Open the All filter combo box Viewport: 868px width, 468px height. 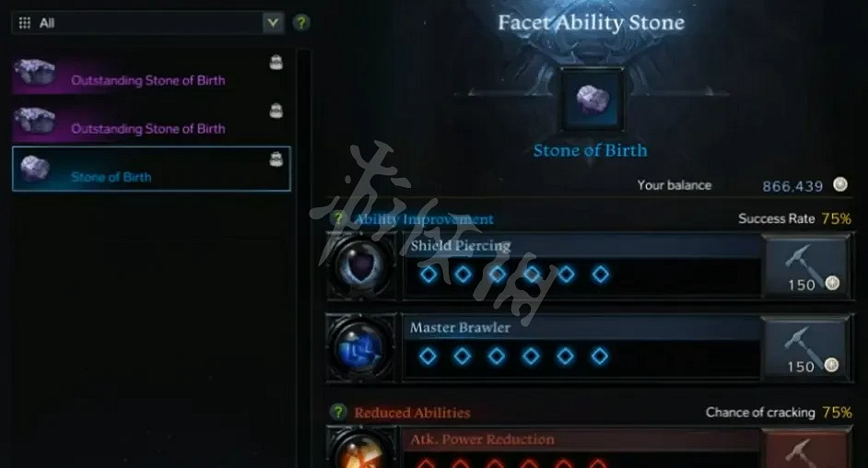pyautogui.click(x=147, y=23)
